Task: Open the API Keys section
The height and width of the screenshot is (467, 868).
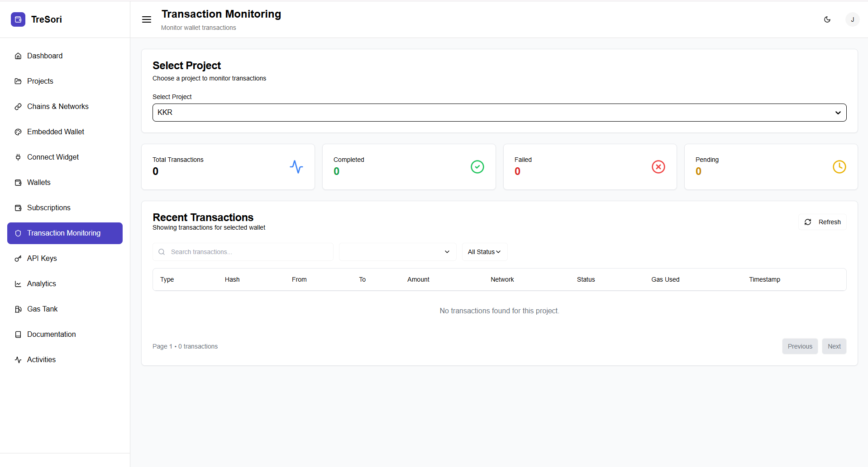Action: point(42,258)
